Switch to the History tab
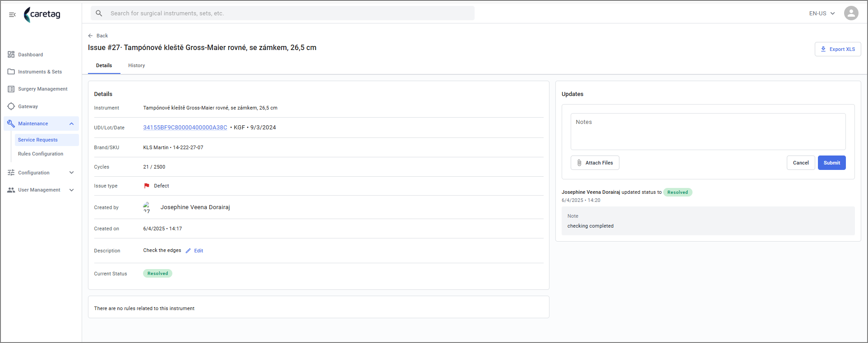Viewport: 868px width, 343px height. [x=136, y=65]
